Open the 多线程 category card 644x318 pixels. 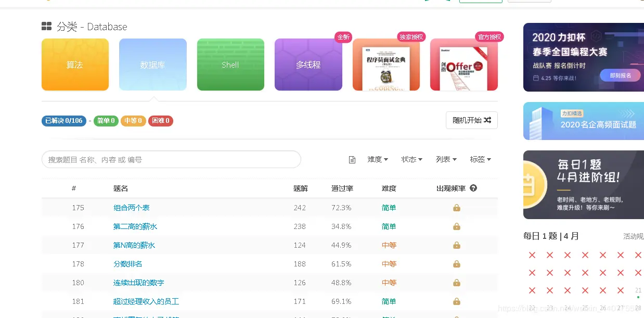pos(308,64)
